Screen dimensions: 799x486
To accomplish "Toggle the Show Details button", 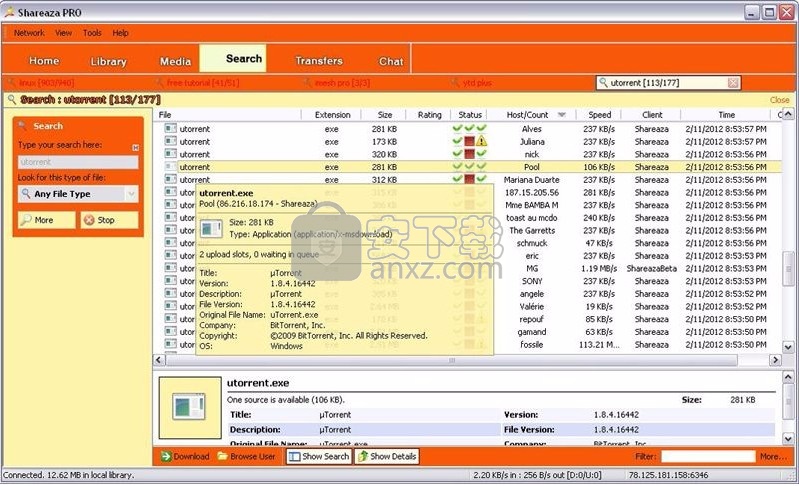I will [387, 456].
